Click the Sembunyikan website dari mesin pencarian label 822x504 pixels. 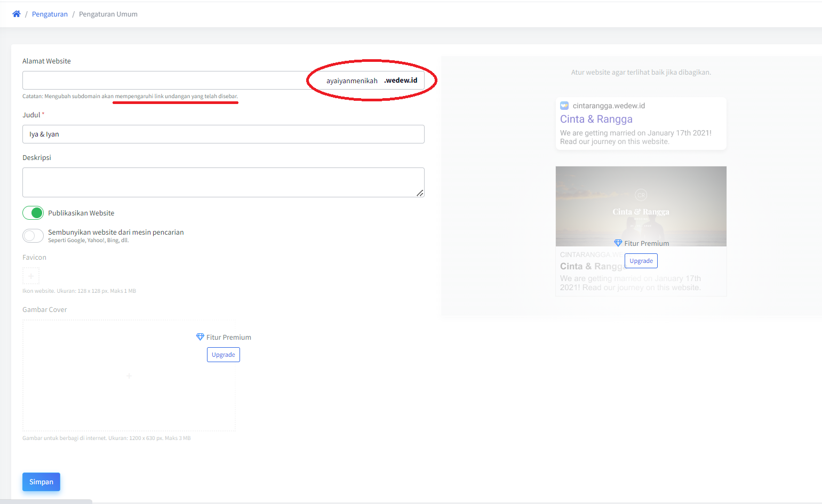click(116, 232)
